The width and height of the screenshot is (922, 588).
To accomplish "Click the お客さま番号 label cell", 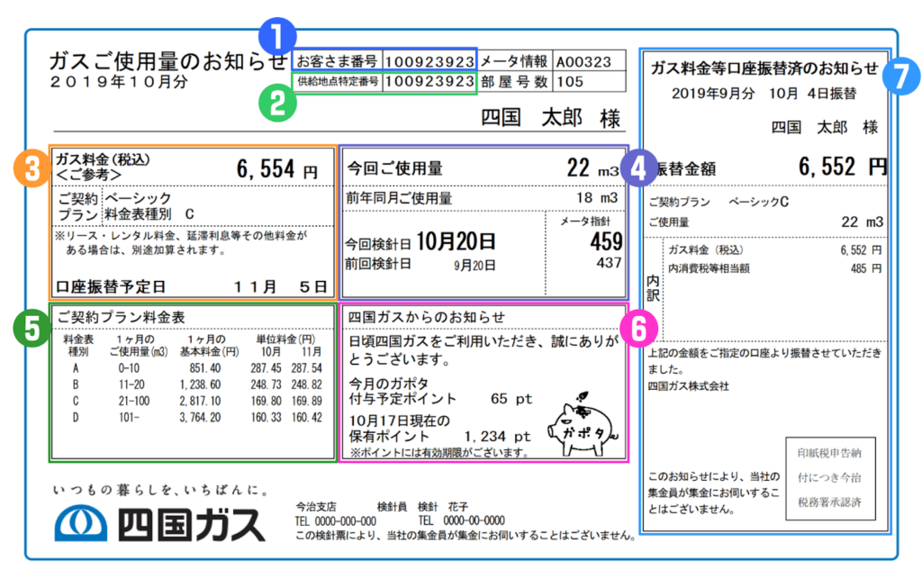I will (x=337, y=61).
